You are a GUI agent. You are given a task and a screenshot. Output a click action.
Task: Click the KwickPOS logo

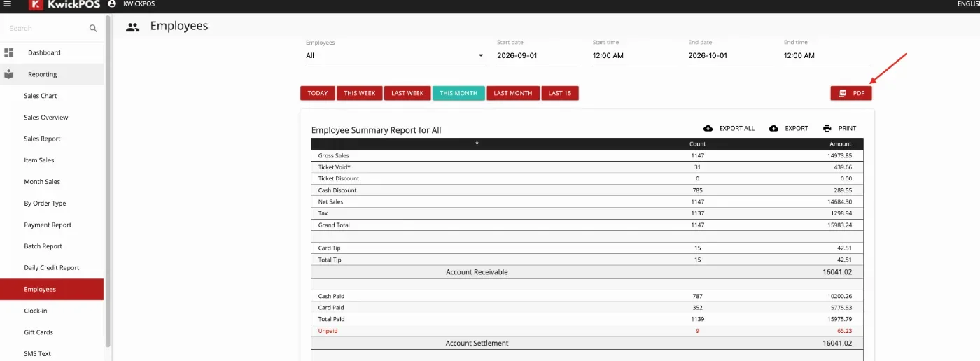click(64, 4)
